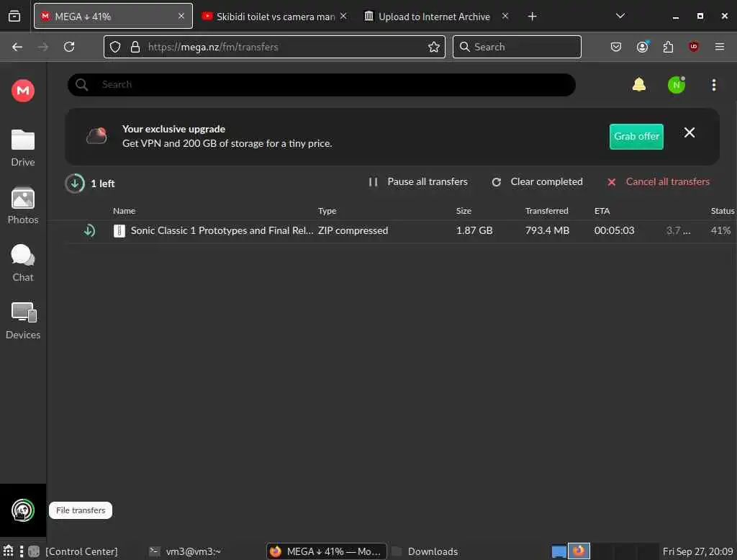
Task: Open the Firefox hamburger application menu
Action: pos(720,47)
